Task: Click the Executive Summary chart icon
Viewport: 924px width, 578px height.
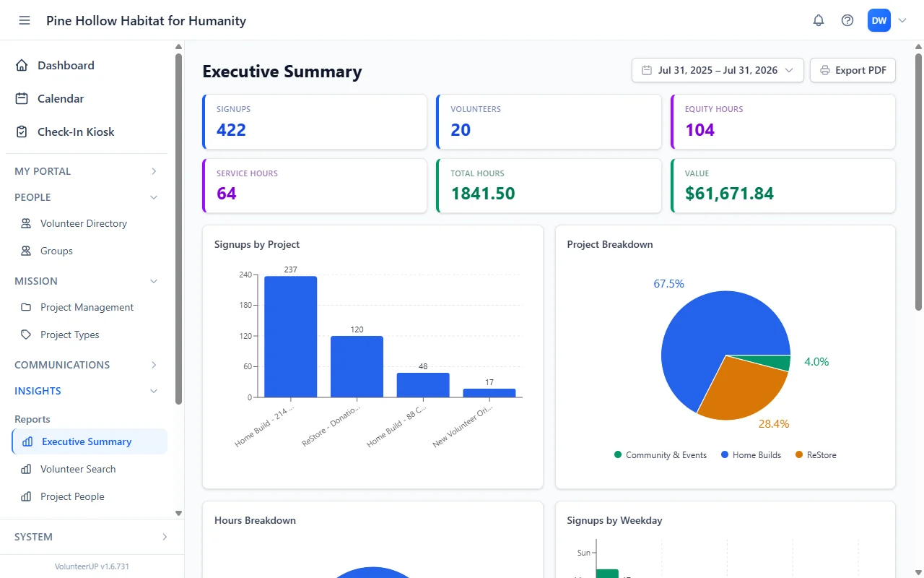Action: click(x=27, y=441)
